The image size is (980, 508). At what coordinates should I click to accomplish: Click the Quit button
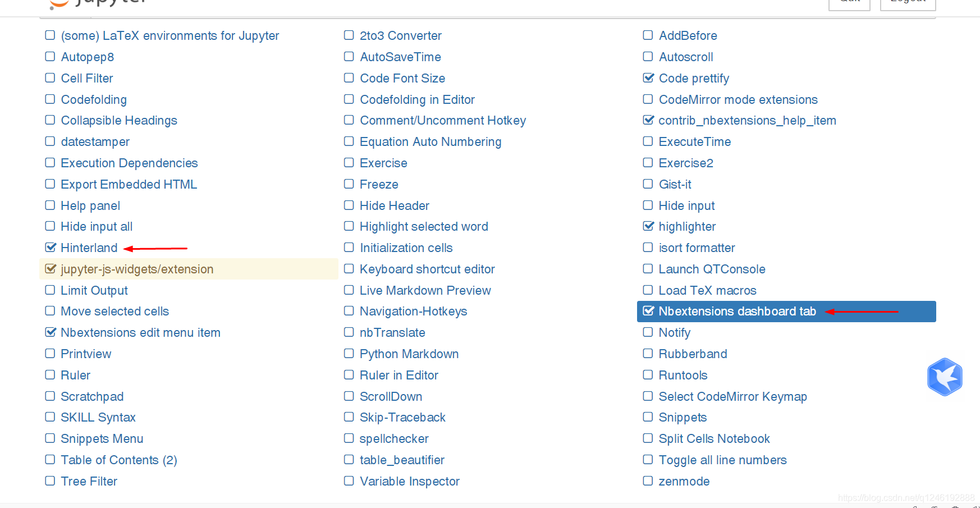point(849,2)
